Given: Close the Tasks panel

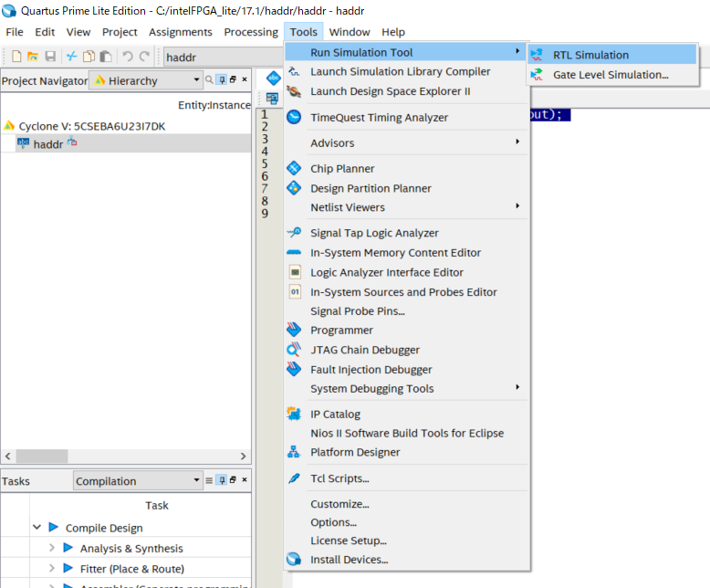Looking at the screenshot, I should (x=245, y=479).
